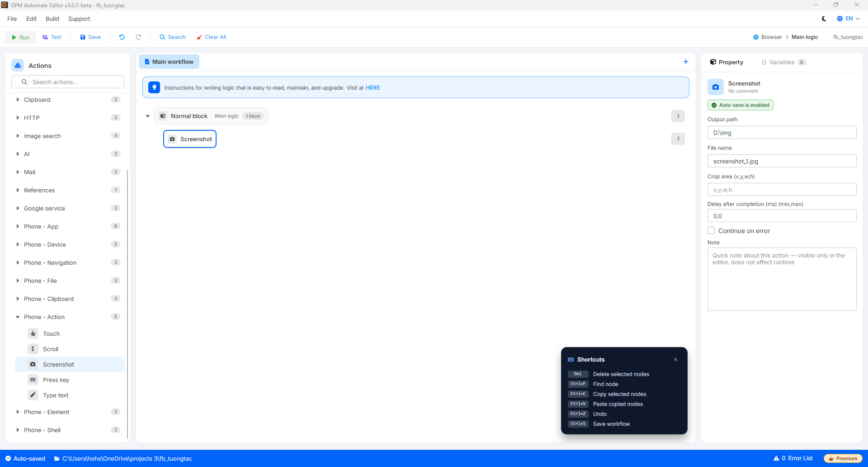868x467 pixels.
Task: Toggle dark mode moon icon
Action: (824, 19)
